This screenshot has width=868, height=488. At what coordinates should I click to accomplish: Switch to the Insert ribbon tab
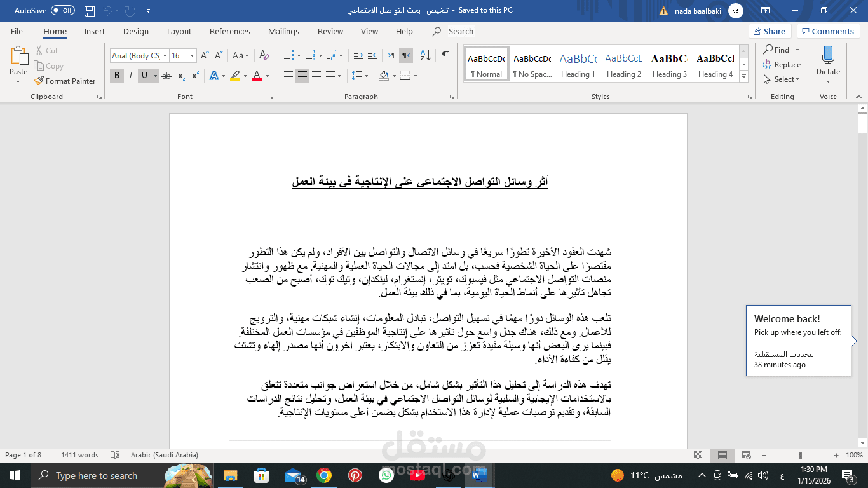coord(94,31)
